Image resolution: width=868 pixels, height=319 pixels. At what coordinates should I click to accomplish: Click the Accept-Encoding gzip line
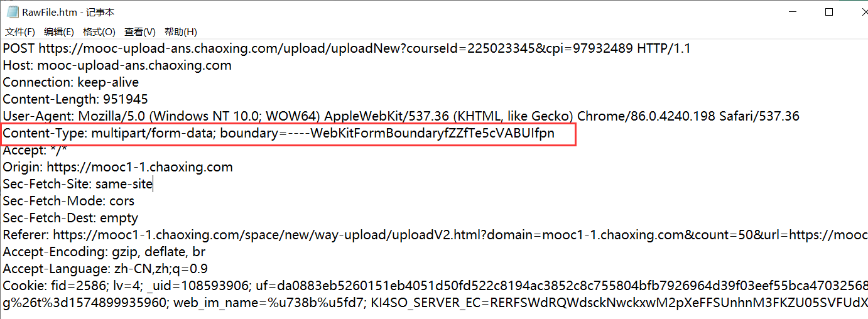pos(104,252)
